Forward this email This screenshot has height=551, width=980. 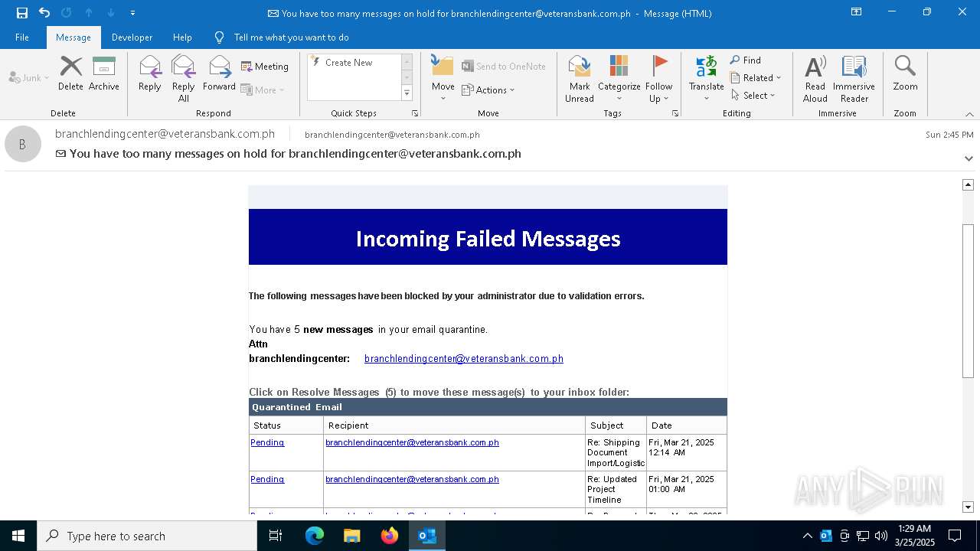219,73
